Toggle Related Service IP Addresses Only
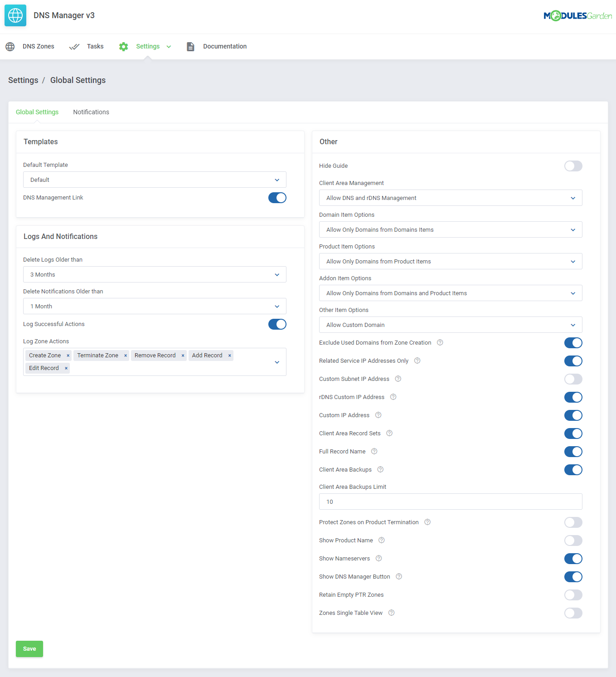 tap(573, 361)
